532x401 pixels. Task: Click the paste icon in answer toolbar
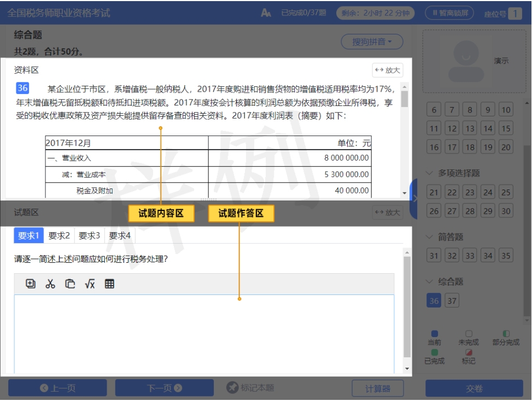[70, 284]
